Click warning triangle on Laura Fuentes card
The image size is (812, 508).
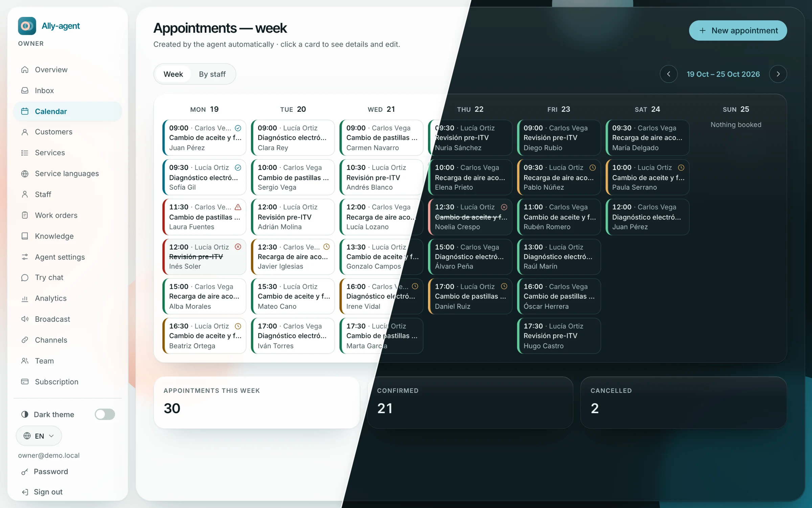coord(238,207)
